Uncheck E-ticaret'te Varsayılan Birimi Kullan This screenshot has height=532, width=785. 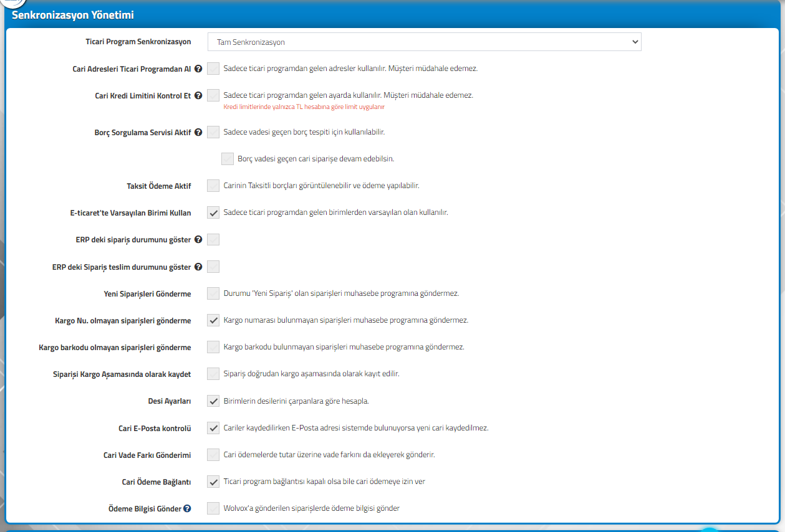(213, 212)
